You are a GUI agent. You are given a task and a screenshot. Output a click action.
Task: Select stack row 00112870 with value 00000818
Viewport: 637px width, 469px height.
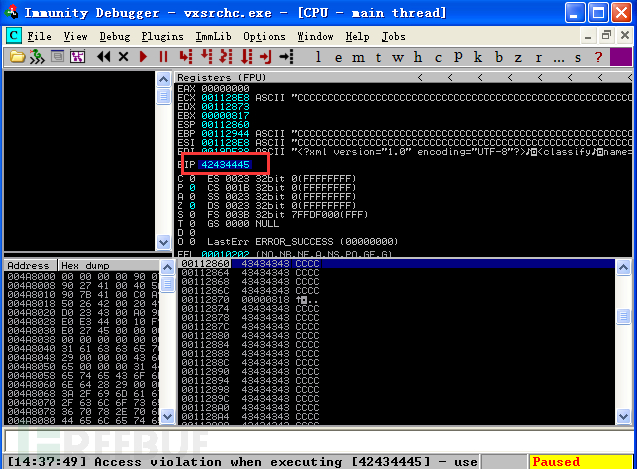click(x=396, y=300)
